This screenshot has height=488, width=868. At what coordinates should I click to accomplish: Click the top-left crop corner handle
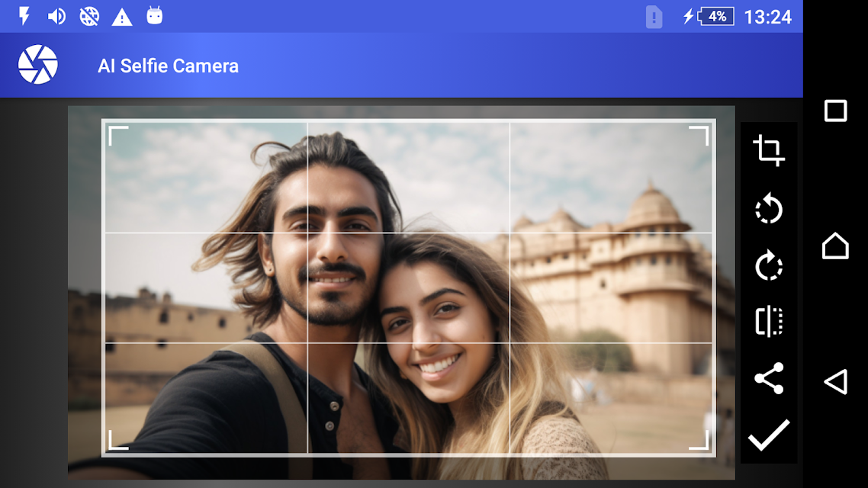118,136
